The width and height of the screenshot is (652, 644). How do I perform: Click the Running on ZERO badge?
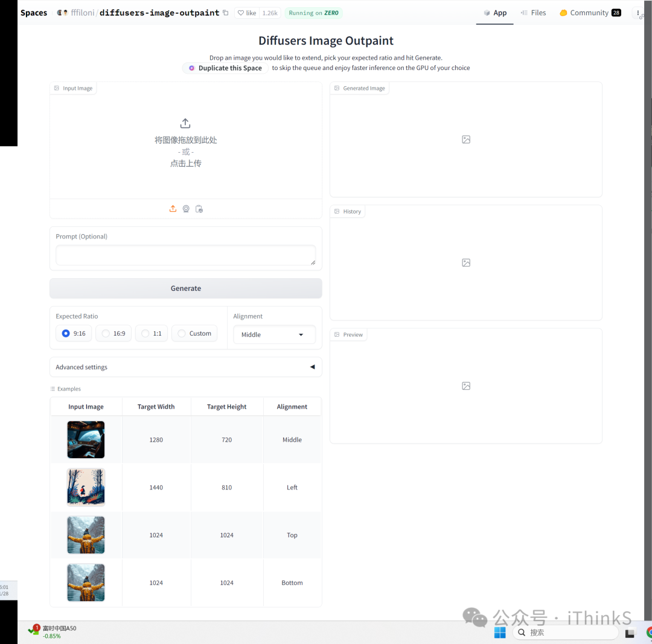(313, 13)
